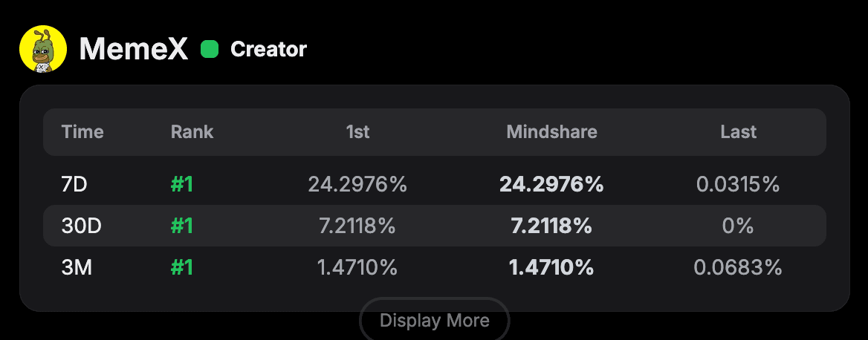This screenshot has height=340, width=868.
Task: Select the 30D time row
Action: click(x=81, y=226)
